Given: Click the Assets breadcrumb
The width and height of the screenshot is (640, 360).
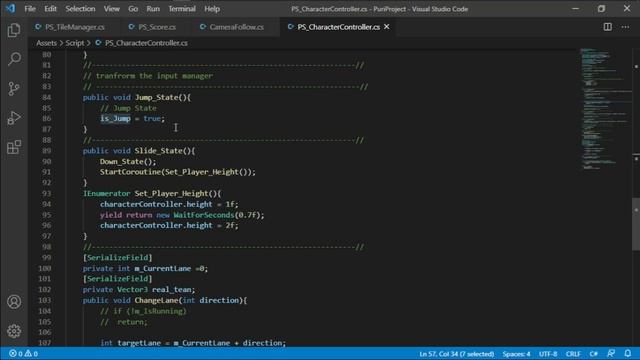Looking at the screenshot, I should 47,43.
